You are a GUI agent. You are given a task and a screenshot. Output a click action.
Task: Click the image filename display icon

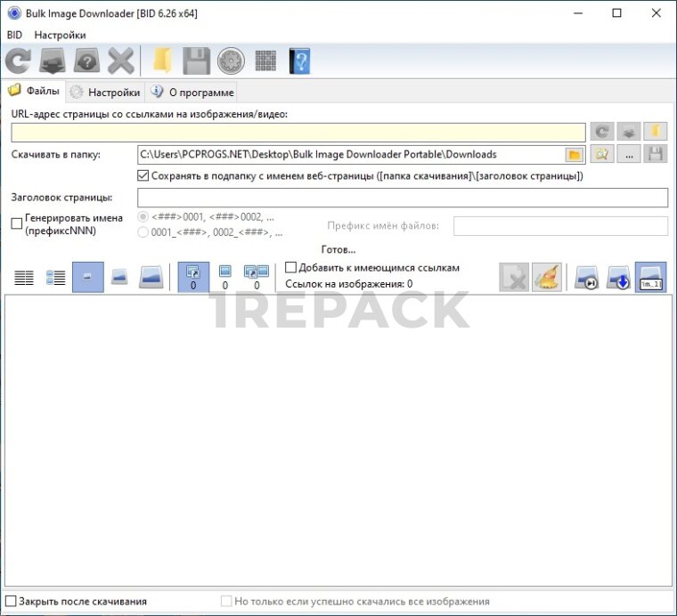pyautogui.click(x=650, y=277)
